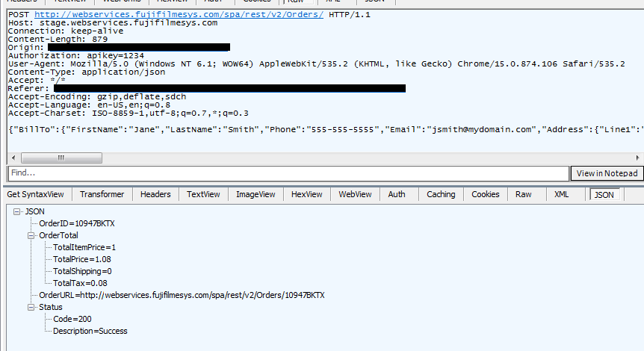Select the OrderTotal tree row
Image resolution: width=644 pixels, height=351 pixels.
coord(58,236)
